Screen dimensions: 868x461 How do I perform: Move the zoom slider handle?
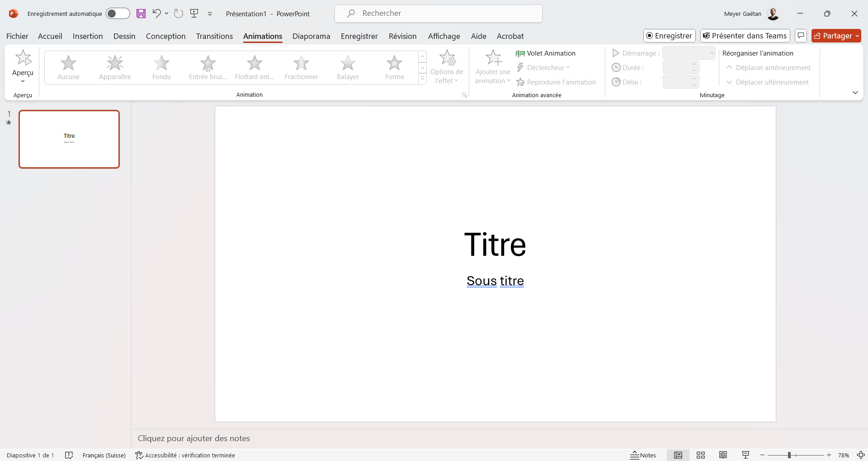pos(789,455)
